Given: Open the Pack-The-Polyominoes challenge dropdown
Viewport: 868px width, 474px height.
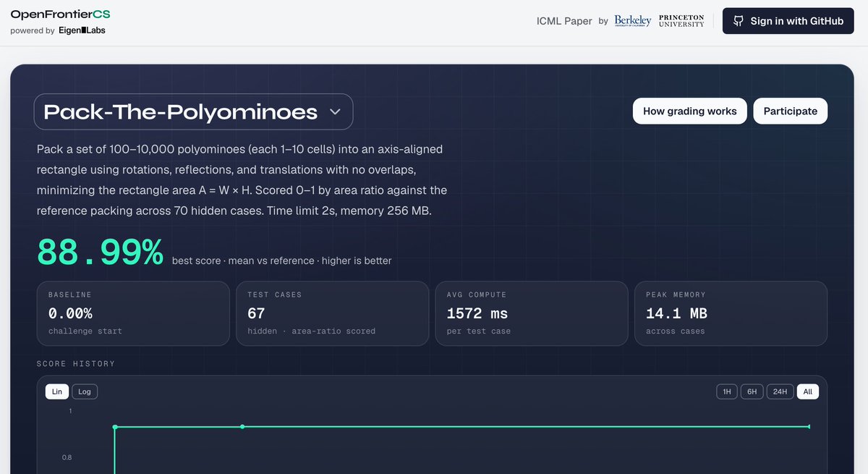Looking at the screenshot, I should click(x=193, y=111).
